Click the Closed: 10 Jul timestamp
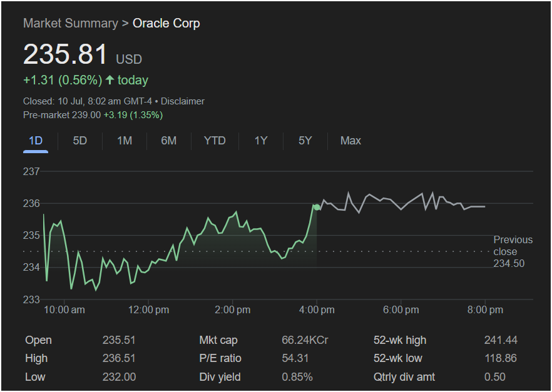552x392 pixels. tap(88, 101)
